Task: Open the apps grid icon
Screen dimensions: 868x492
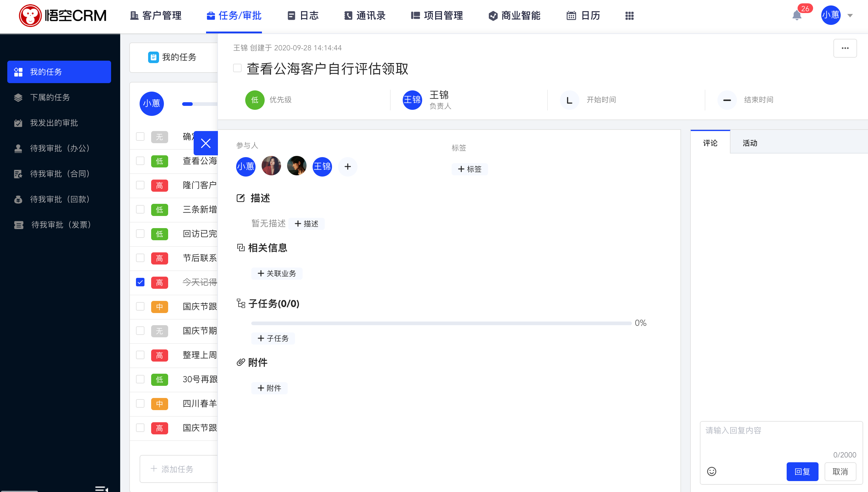Action: pyautogui.click(x=629, y=15)
